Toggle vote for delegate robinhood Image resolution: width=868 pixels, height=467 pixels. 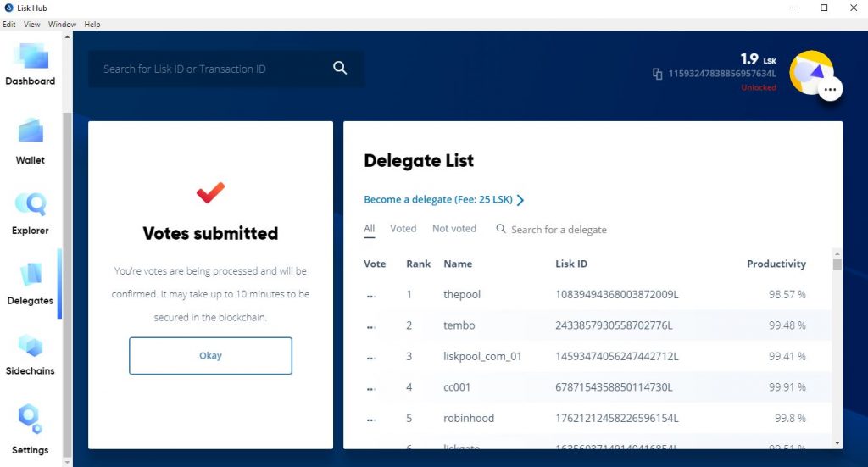tap(371, 420)
